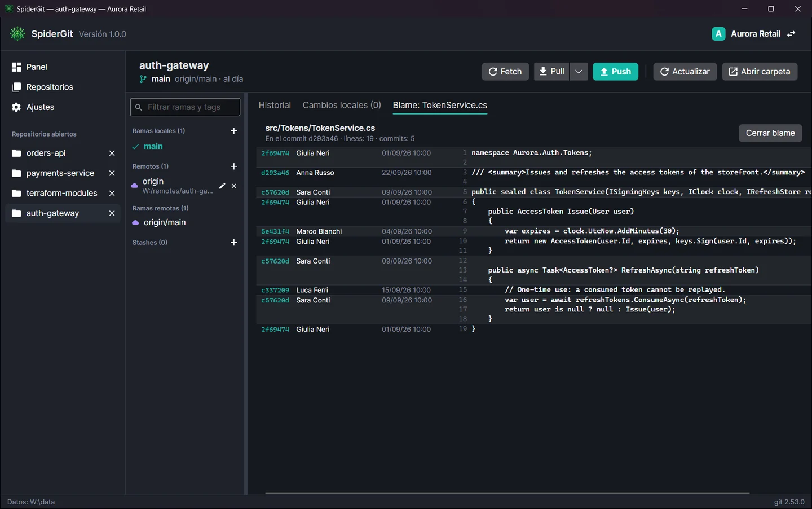Open the repository folder with Abrir carpeta
The width and height of the screenshot is (812, 509).
(x=760, y=72)
